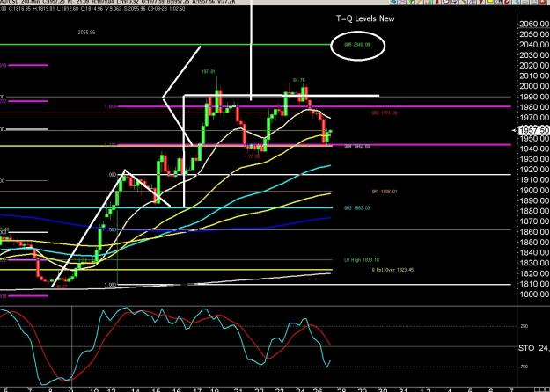
Task: Click the S:2055.96 value in data line
Action: (x=134, y=9)
